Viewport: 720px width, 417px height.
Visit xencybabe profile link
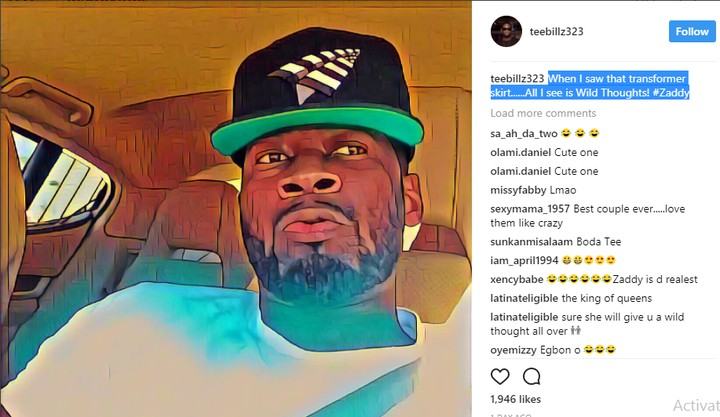click(x=517, y=279)
